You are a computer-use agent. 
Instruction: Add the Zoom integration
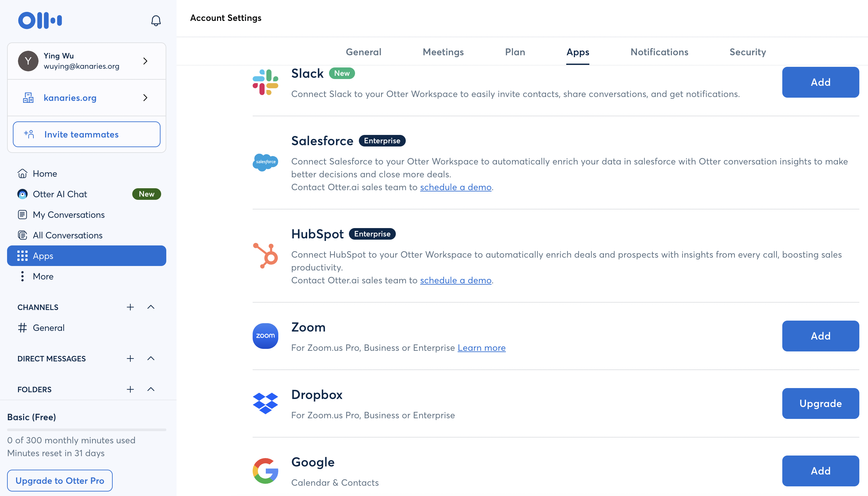click(820, 336)
